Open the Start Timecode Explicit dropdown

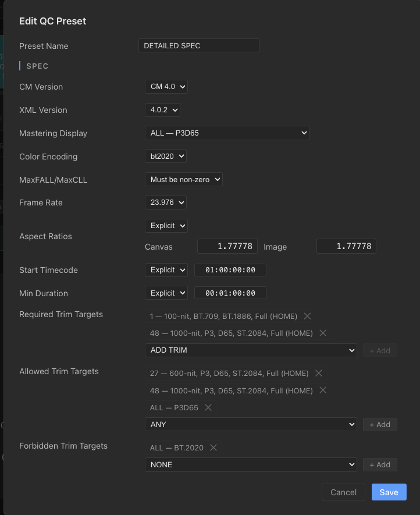point(166,270)
